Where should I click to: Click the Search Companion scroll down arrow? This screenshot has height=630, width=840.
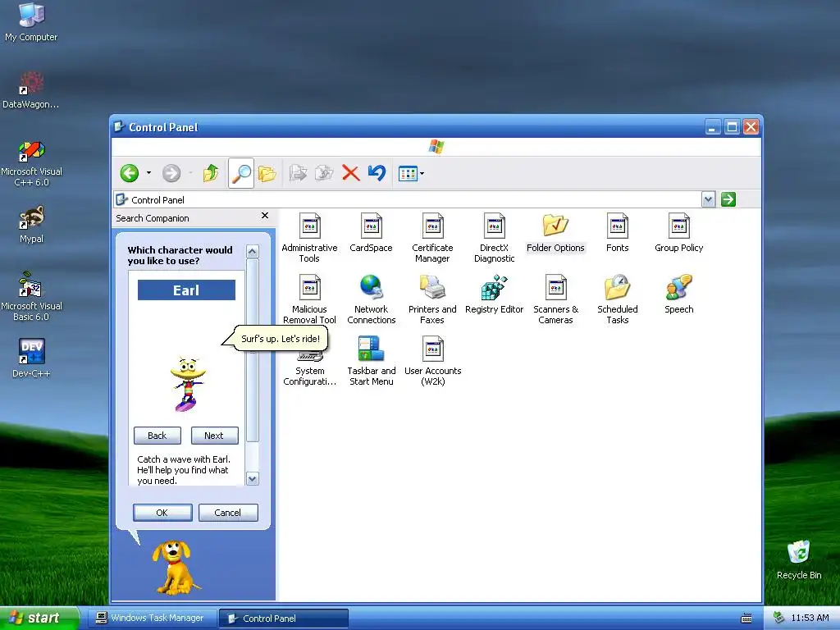(253, 478)
